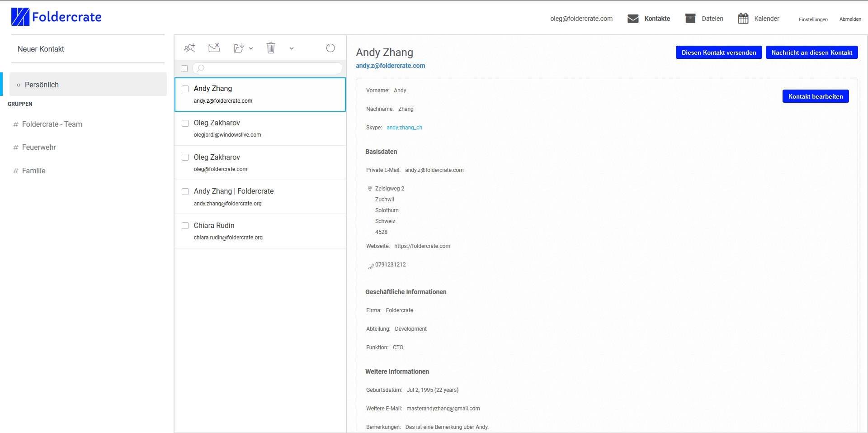This screenshot has height=433, width=868.
Task: Toggle the select-all contacts checkbox
Action: click(184, 69)
